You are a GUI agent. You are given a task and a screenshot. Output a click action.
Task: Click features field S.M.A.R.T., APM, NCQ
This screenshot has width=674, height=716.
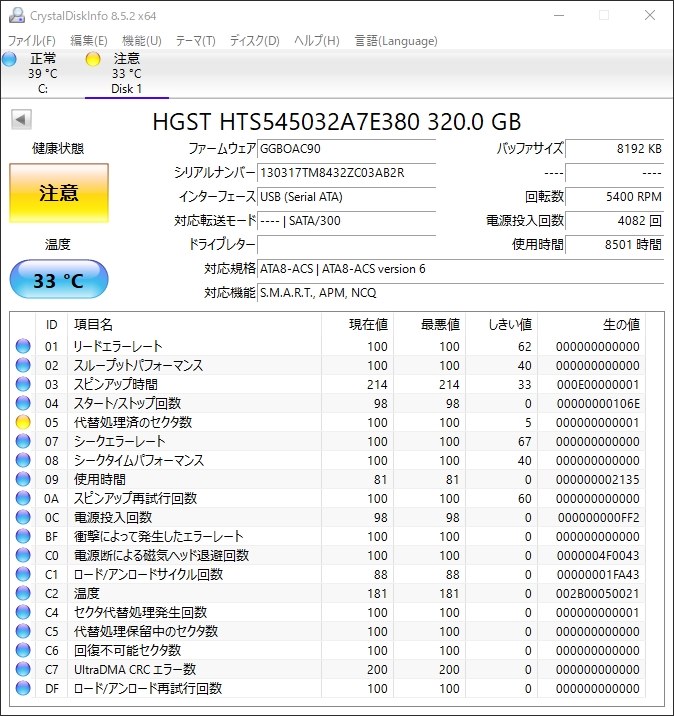coord(461,293)
